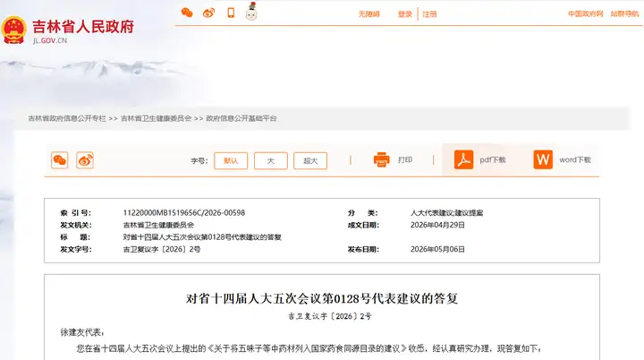
Task: Click the PDF download icon
Action: (x=463, y=159)
